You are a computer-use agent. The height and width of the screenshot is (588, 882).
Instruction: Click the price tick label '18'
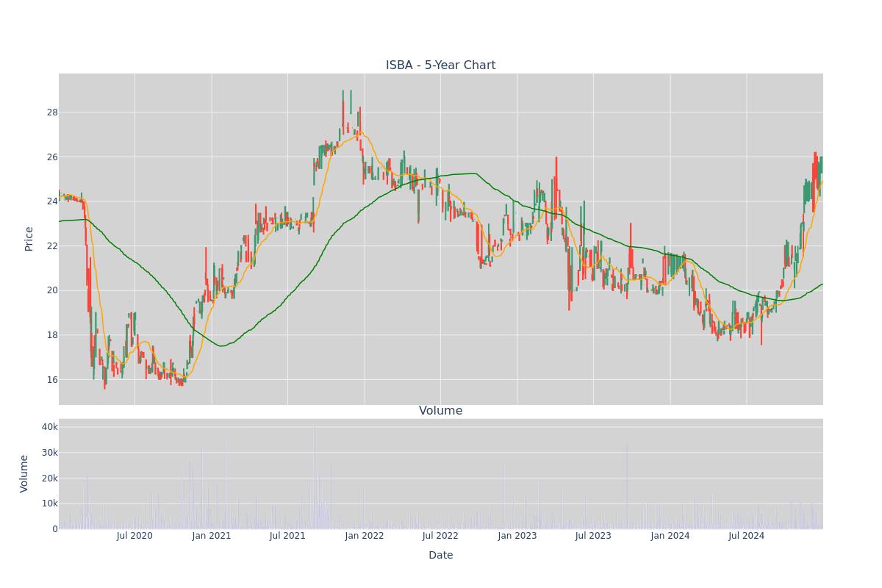click(53, 335)
